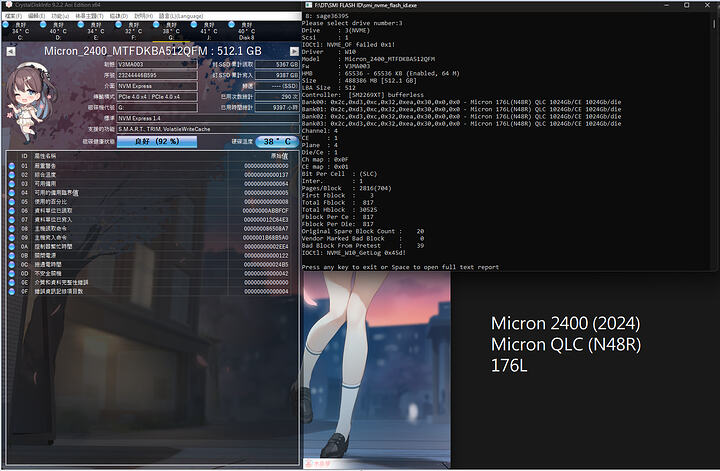Go to next disk with right arrow

tap(294, 51)
